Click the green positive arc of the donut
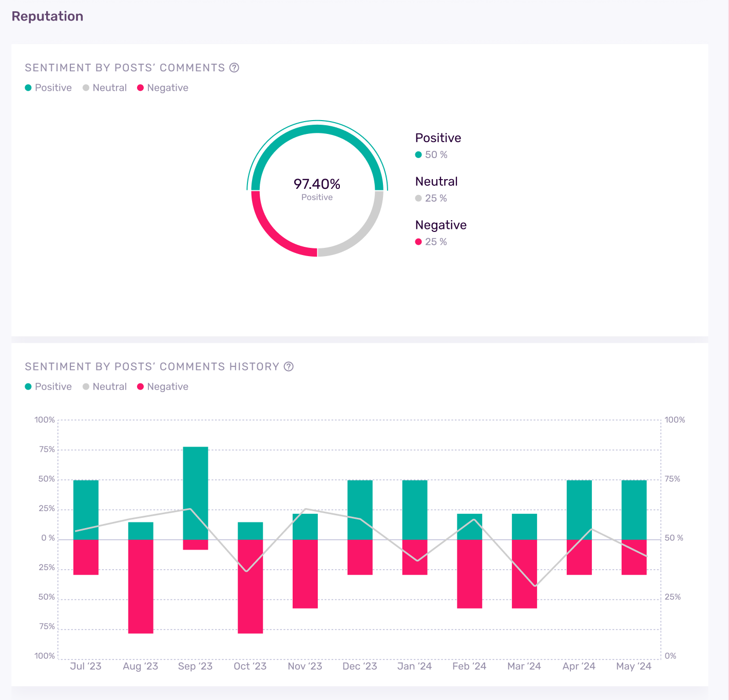This screenshot has height=700, width=729. (x=317, y=129)
